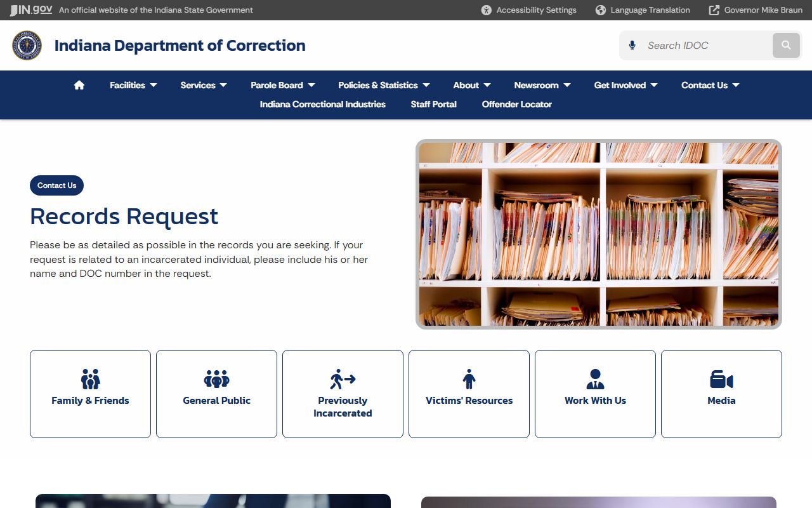Open Indiana Correctional Industries link
812x508 pixels.
pyautogui.click(x=323, y=104)
